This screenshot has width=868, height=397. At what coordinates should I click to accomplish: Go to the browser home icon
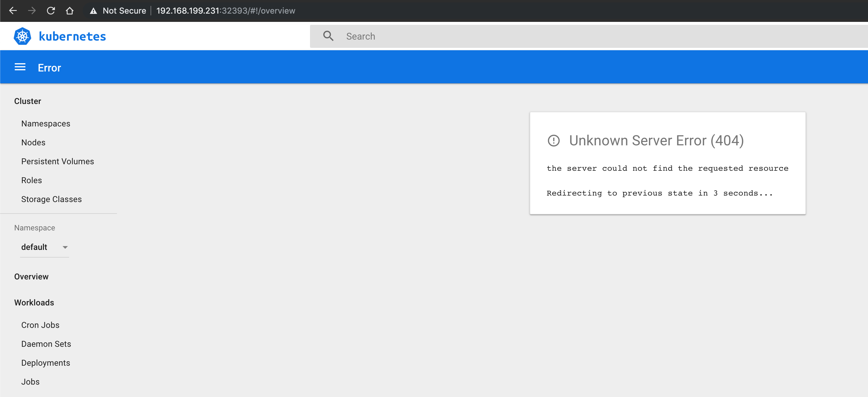[70, 10]
